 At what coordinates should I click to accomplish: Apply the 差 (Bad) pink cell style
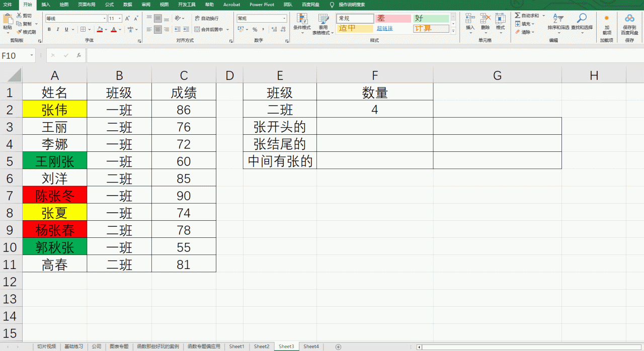point(393,18)
